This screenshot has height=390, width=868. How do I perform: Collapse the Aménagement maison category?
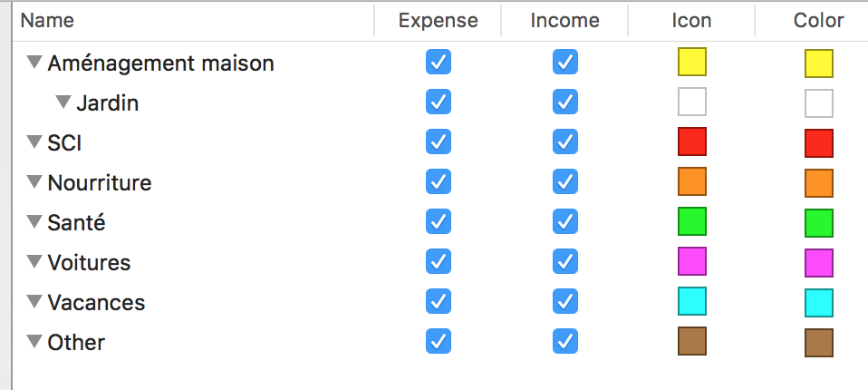[x=34, y=62]
